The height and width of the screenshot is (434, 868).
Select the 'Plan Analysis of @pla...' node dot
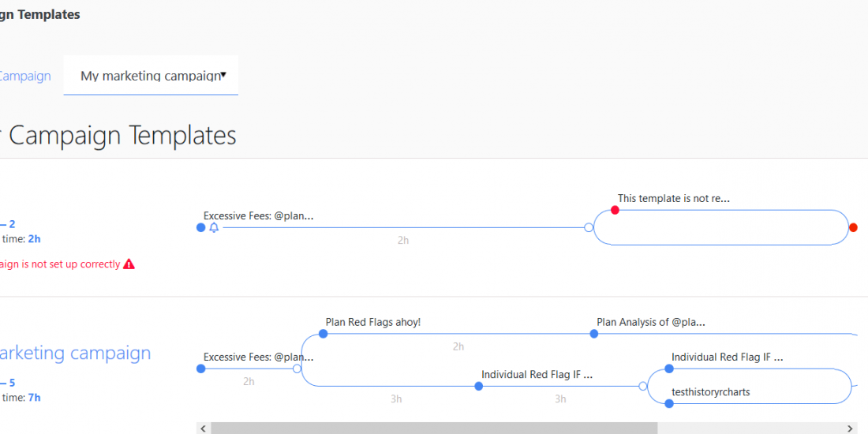tap(594, 334)
